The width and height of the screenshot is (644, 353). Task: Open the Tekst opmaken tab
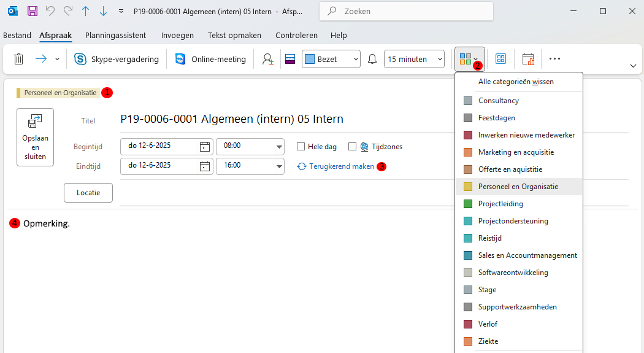tap(234, 36)
